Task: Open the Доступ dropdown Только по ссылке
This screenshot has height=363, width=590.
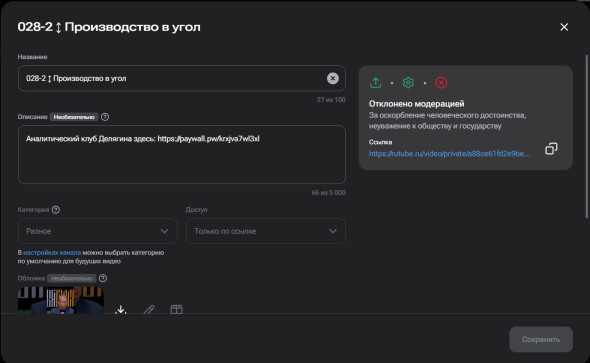Action: tap(266, 231)
